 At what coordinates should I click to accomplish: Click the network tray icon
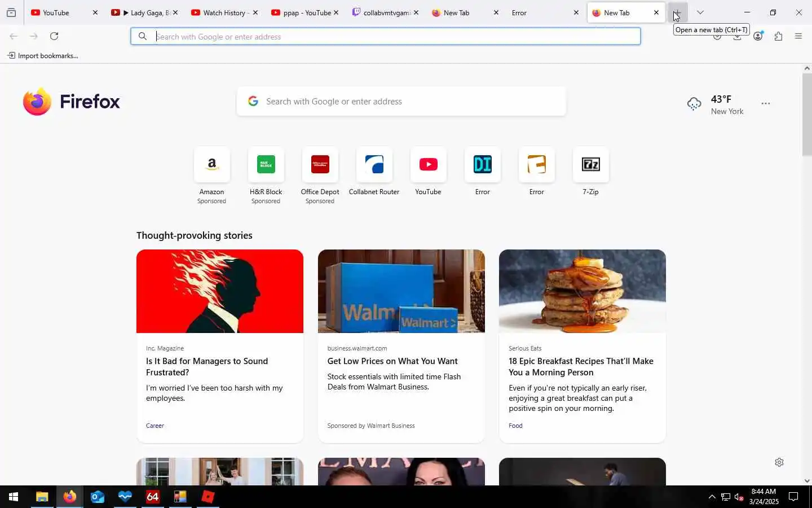tap(726, 497)
